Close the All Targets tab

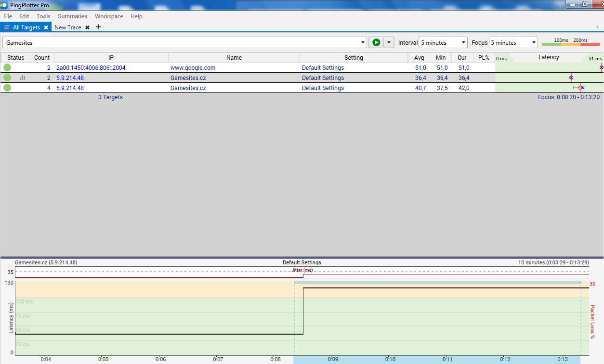[x=46, y=27]
